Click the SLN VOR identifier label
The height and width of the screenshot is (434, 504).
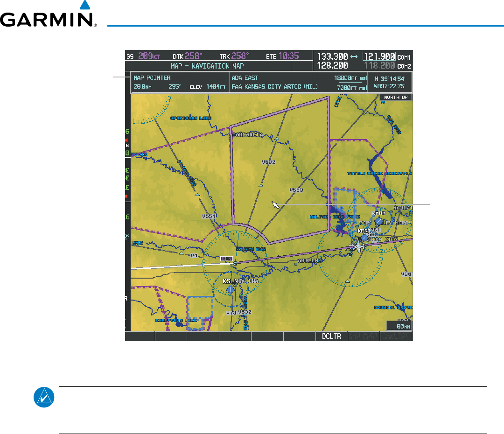coord(227,259)
